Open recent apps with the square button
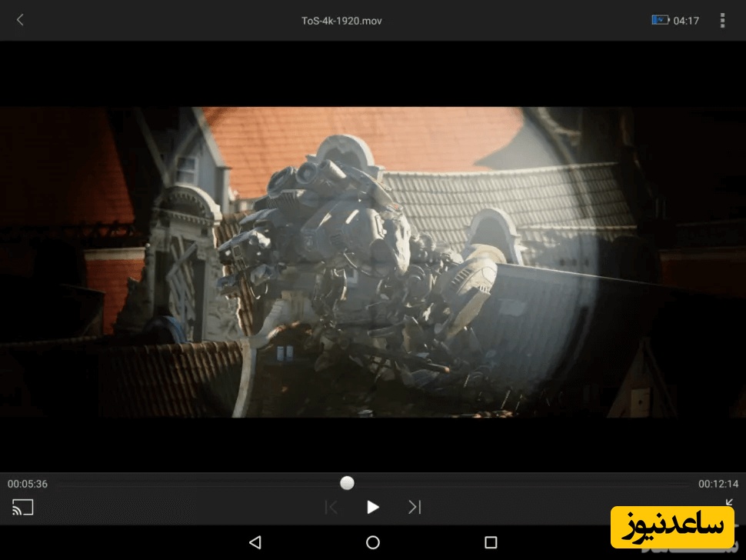 coord(491,542)
